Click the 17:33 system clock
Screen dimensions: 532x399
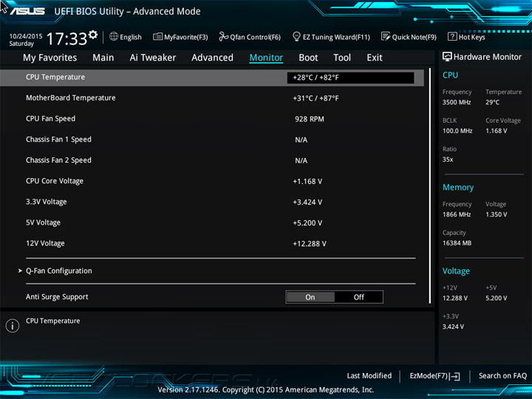click(66, 38)
